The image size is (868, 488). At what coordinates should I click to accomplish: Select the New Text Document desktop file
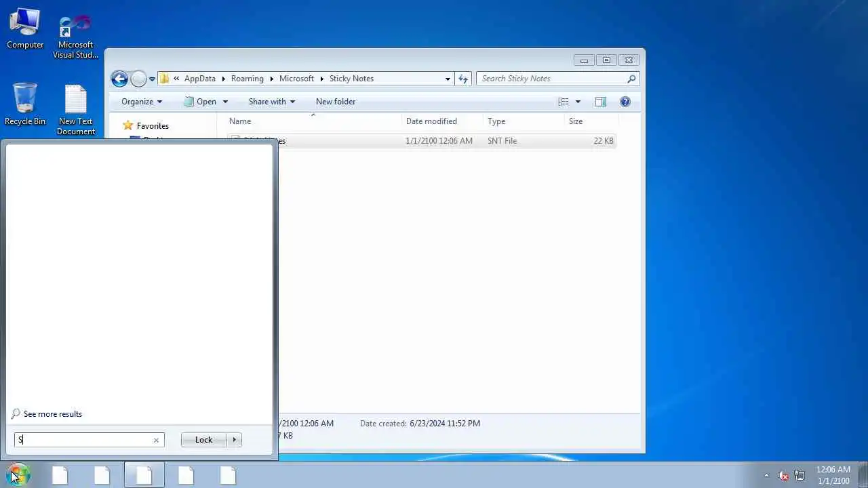click(x=75, y=110)
